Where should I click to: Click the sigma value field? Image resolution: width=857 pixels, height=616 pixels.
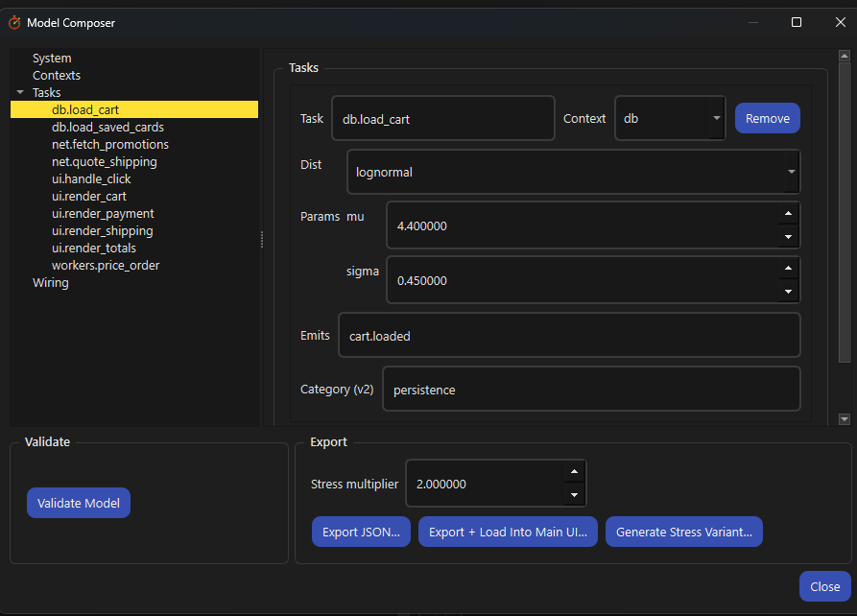click(583, 280)
